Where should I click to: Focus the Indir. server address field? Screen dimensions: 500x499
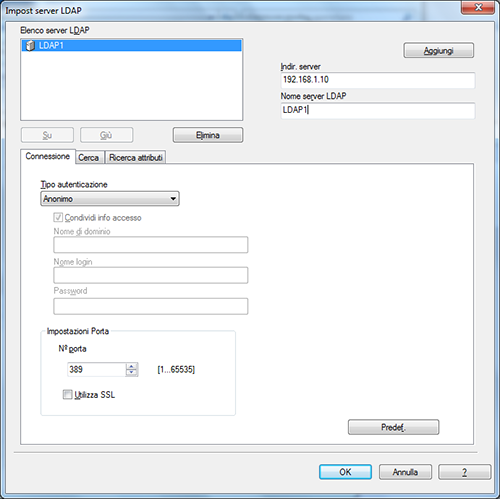tap(378, 80)
